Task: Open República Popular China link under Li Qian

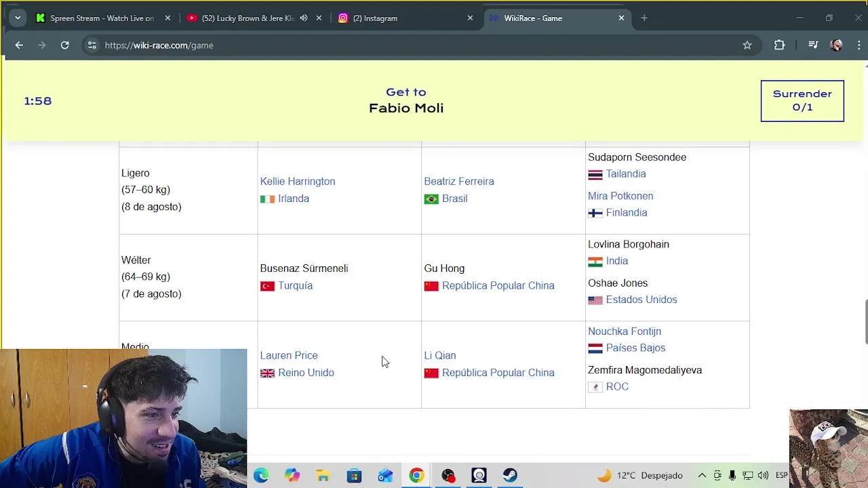Action: coord(498,373)
